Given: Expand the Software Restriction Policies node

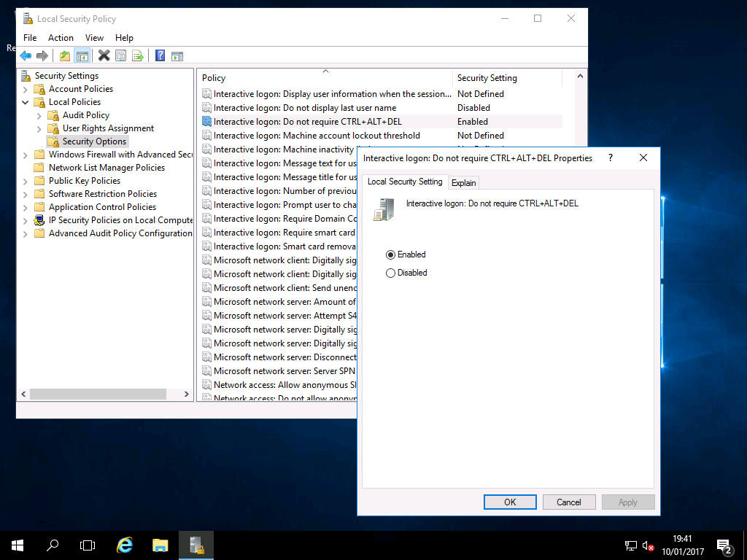Looking at the screenshot, I should click(x=26, y=194).
